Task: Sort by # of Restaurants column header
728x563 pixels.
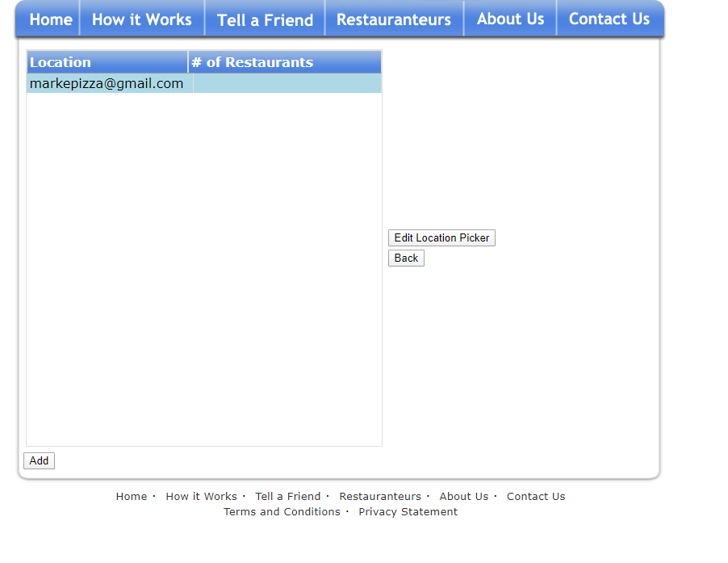Action: tap(285, 62)
